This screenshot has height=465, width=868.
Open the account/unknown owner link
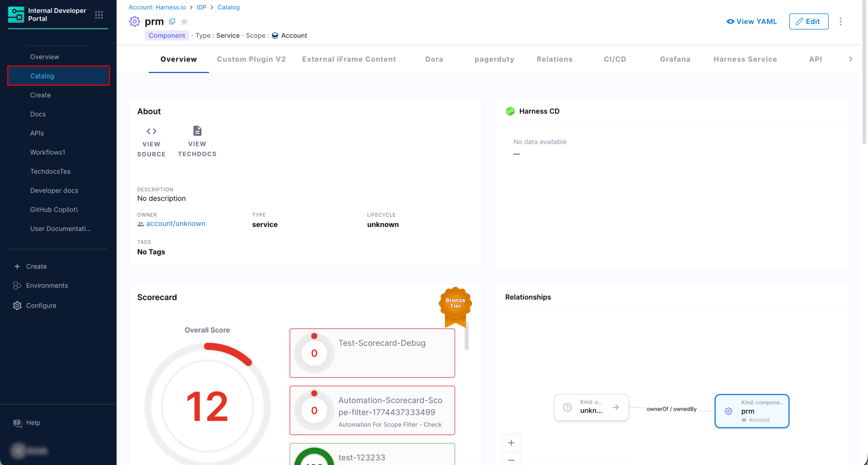[x=175, y=224]
